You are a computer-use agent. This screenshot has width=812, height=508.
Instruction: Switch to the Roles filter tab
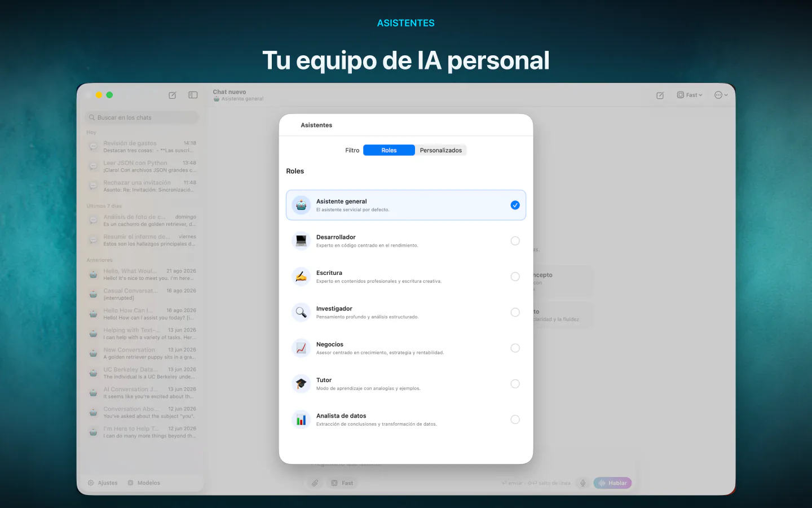[x=389, y=150]
